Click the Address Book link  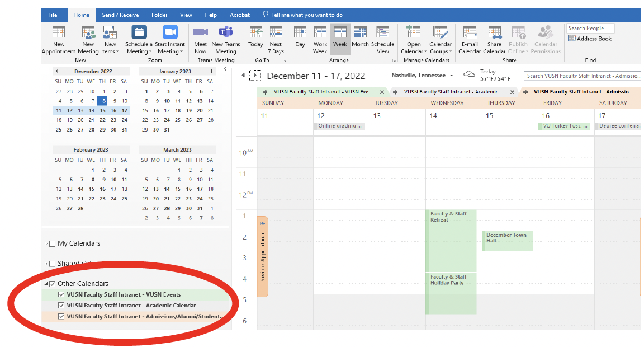(590, 39)
